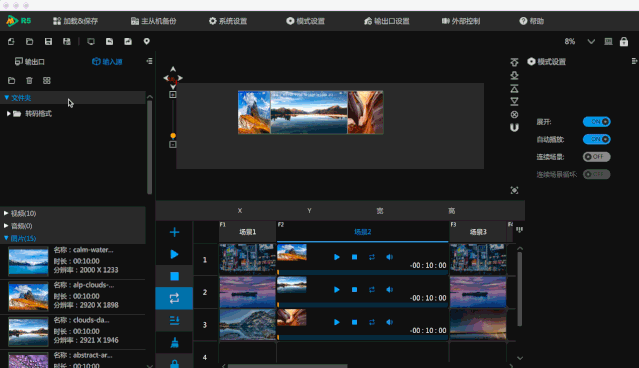Click the padlock icon in the scene sidebar
Image resolution: width=639 pixels, height=368 pixels.
point(174,364)
